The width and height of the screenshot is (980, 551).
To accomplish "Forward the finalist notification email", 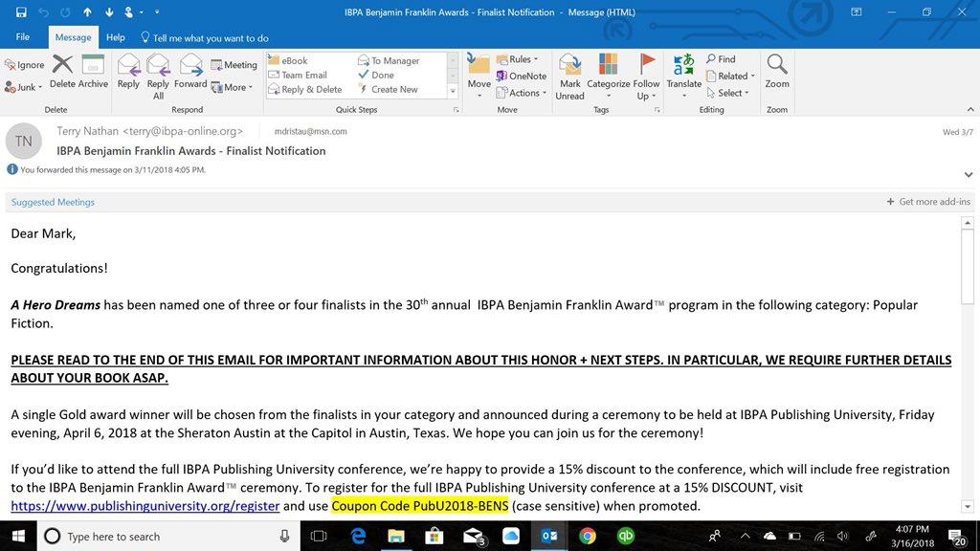I will 190,72.
